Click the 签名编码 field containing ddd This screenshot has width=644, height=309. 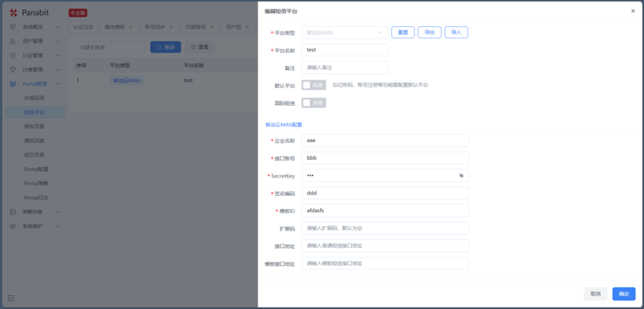pyautogui.click(x=385, y=193)
